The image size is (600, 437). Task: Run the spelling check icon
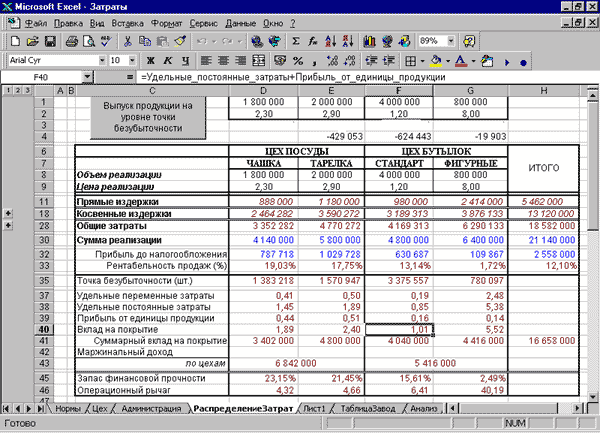pos(106,41)
